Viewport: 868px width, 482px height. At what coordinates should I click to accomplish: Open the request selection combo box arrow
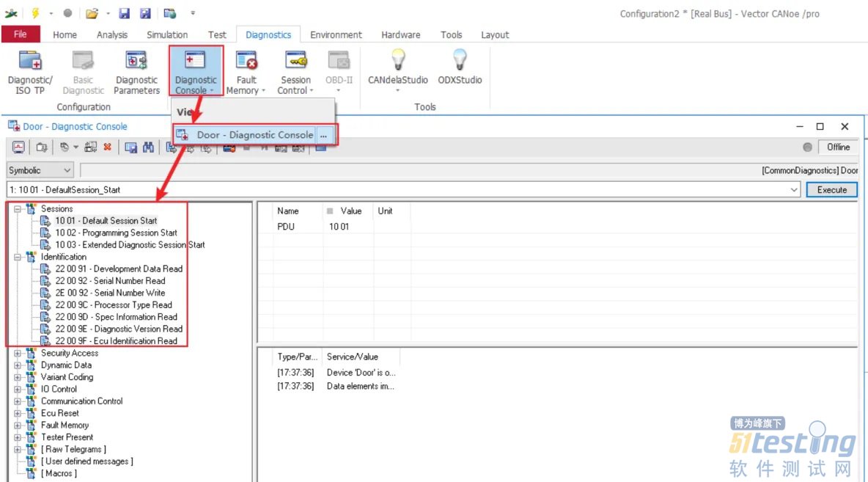tap(794, 190)
